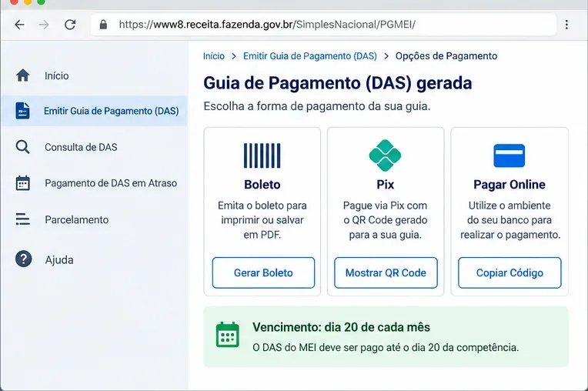Click the chevron before Opções de Pagamento
This screenshot has width=588, height=391.
pyautogui.click(x=386, y=56)
